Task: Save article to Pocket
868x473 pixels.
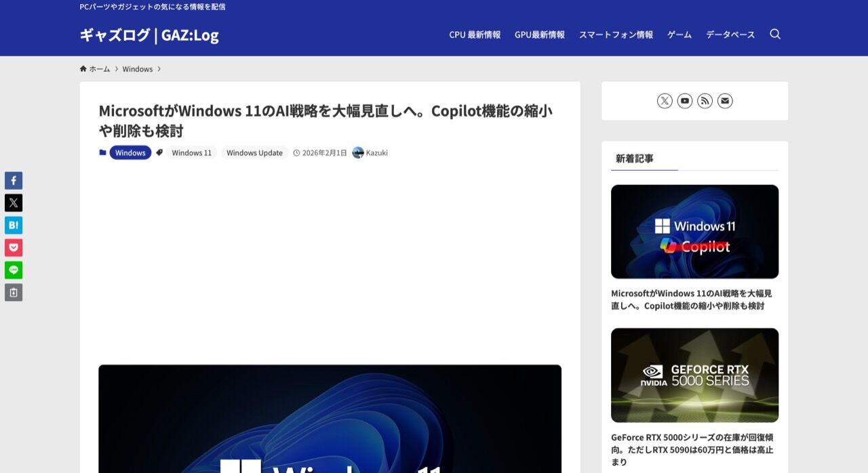Action: tap(14, 247)
